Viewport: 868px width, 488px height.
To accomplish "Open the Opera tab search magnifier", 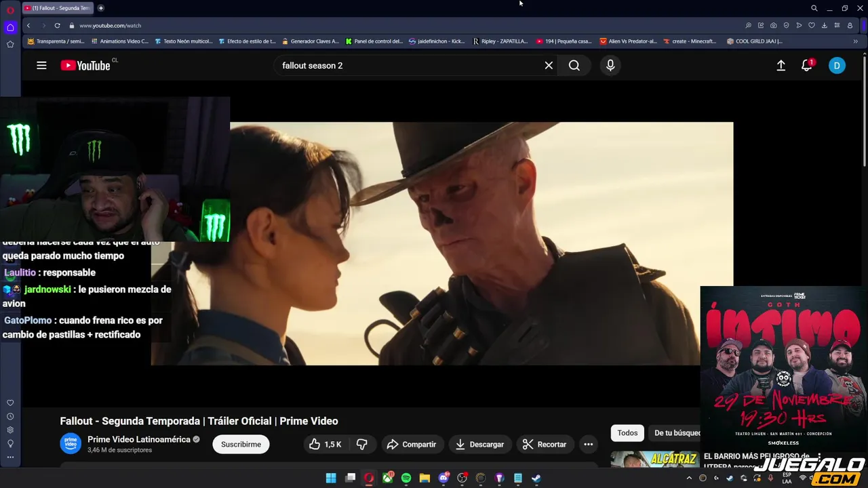I will pyautogui.click(x=814, y=8).
